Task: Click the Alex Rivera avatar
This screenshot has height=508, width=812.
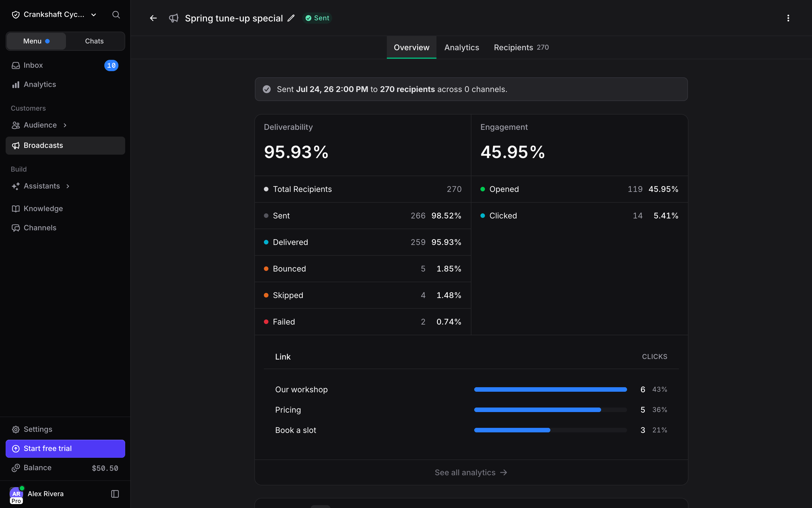Action: point(16,494)
